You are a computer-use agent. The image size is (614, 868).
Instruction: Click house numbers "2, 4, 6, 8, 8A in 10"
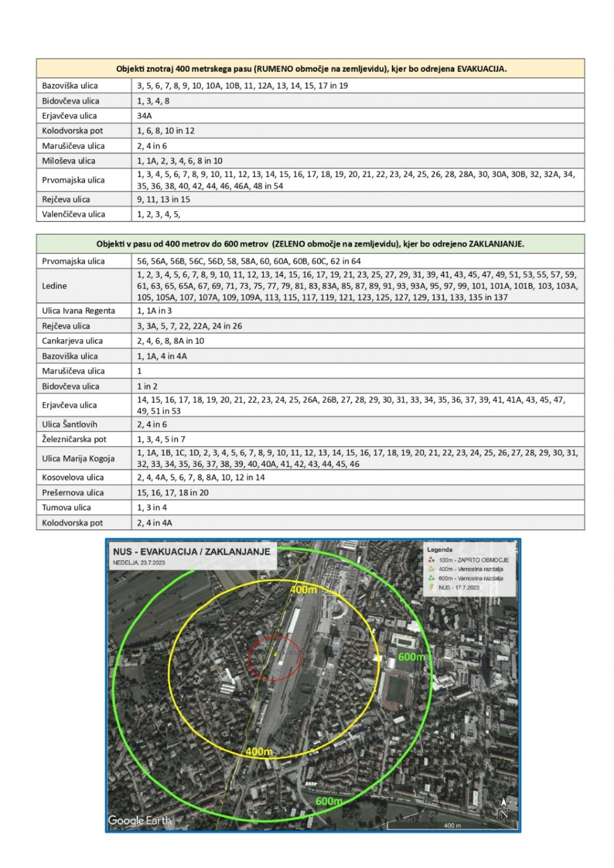point(171,341)
